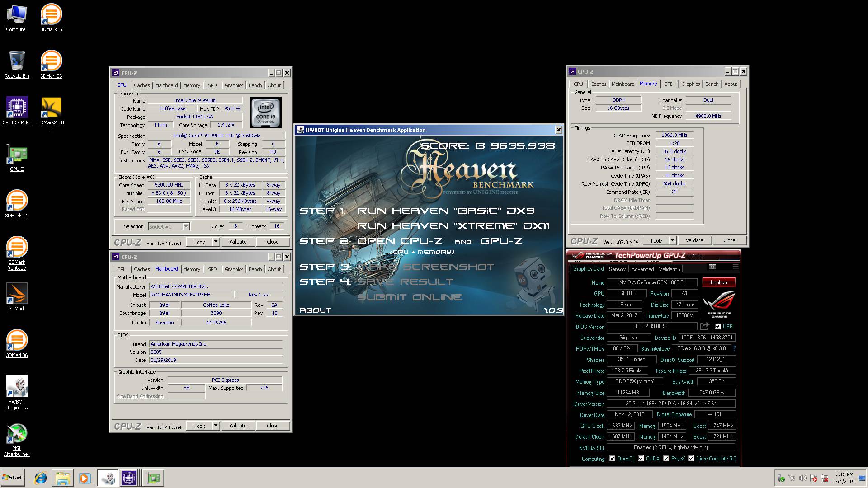The image size is (868, 488).
Task: Expand the Tools dropdown in Memory CPU-Z window
Action: coord(672,240)
